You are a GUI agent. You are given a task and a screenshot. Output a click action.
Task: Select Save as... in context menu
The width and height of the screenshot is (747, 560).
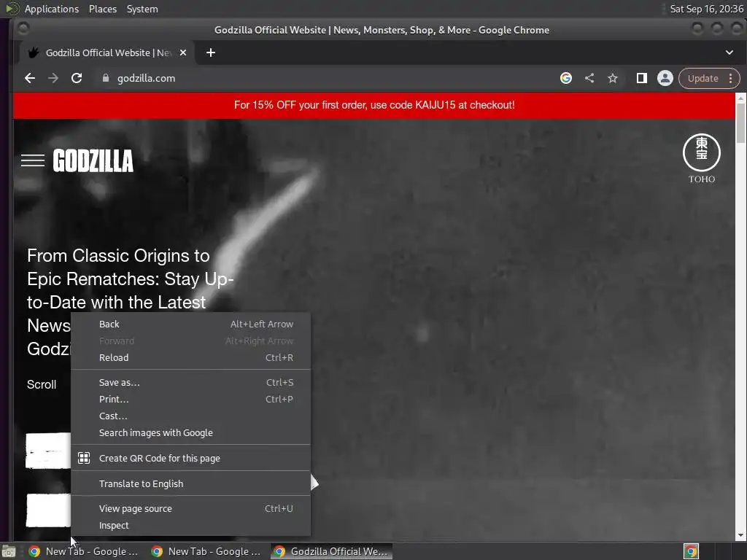[x=190, y=382]
